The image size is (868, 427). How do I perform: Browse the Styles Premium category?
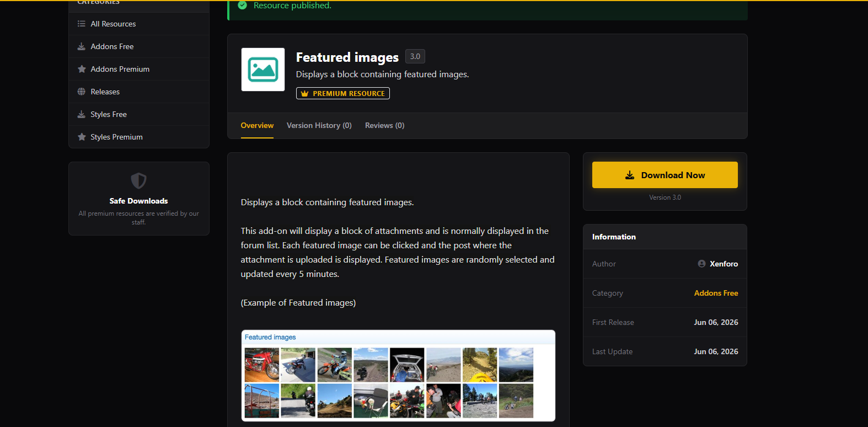139,137
